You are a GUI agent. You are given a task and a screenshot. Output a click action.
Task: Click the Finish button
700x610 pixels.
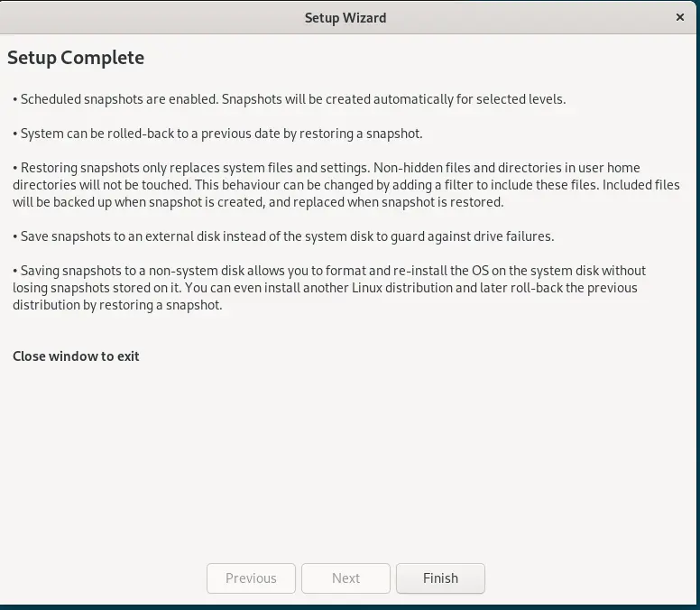click(440, 578)
